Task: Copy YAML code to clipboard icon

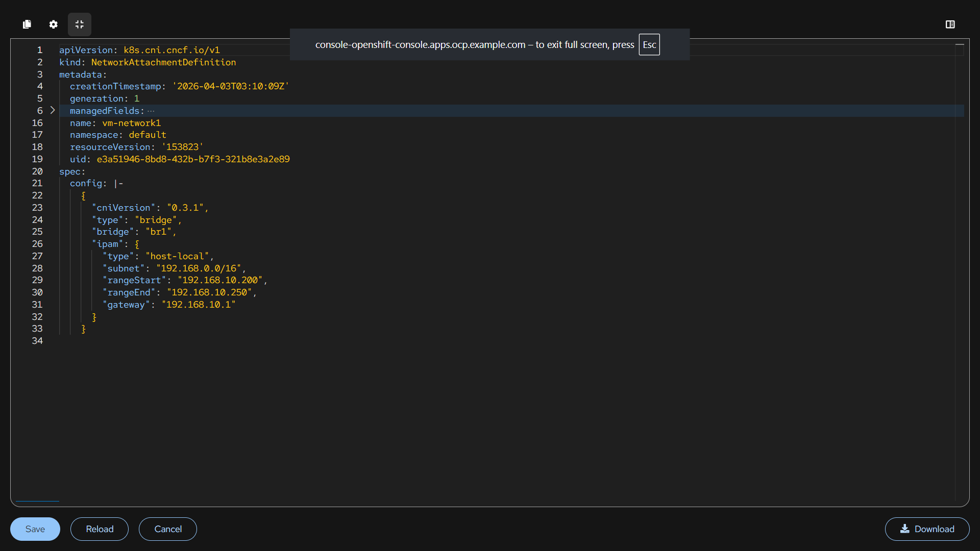Action: (x=27, y=24)
